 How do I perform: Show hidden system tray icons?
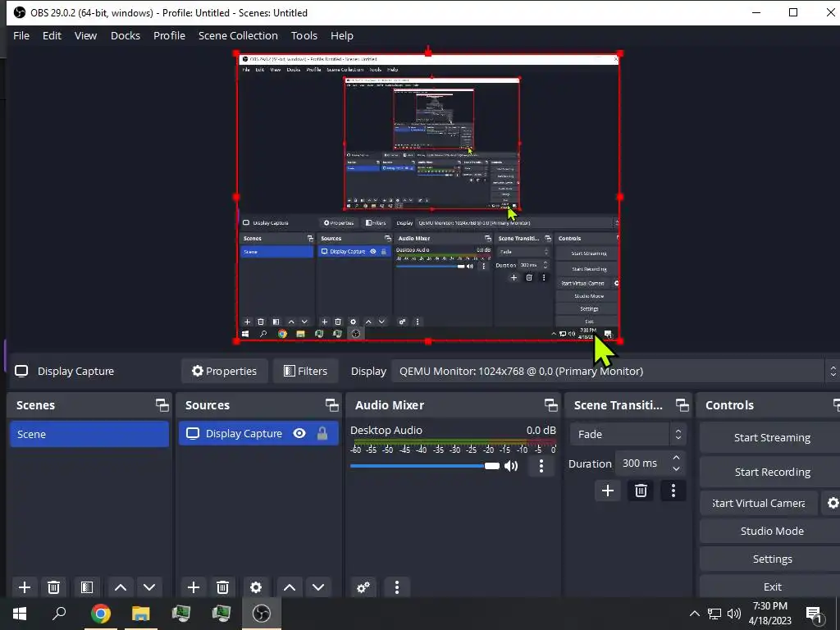click(x=694, y=614)
